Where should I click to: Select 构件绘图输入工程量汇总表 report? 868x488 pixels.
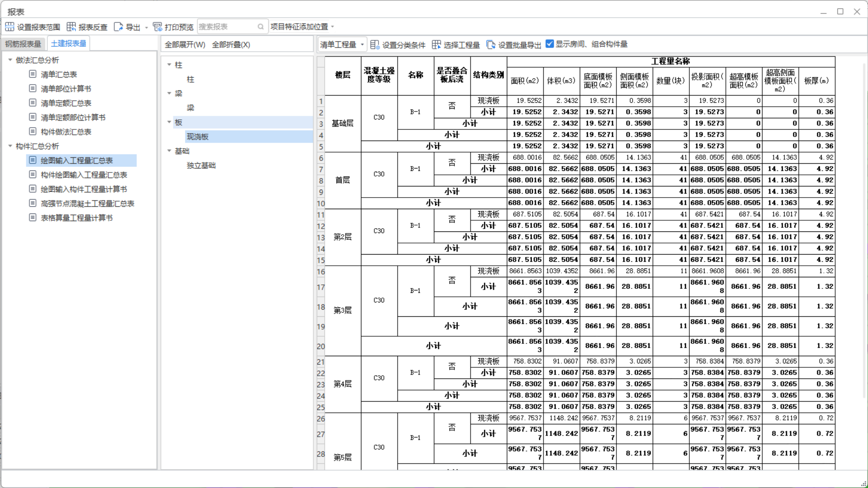(x=84, y=175)
